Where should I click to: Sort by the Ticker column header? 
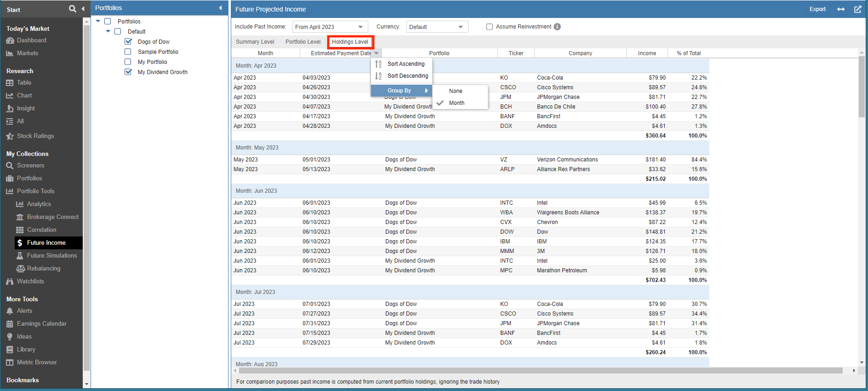click(516, 53)
